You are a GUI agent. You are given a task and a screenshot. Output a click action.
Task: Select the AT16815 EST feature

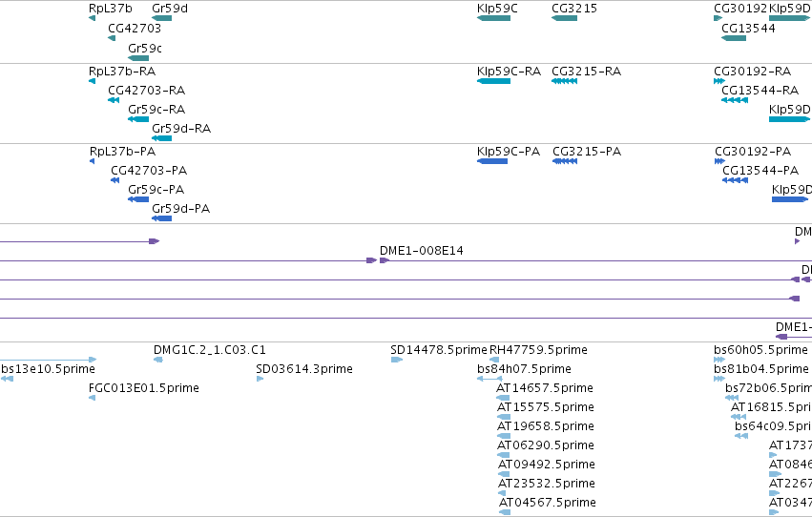[739, 417]
